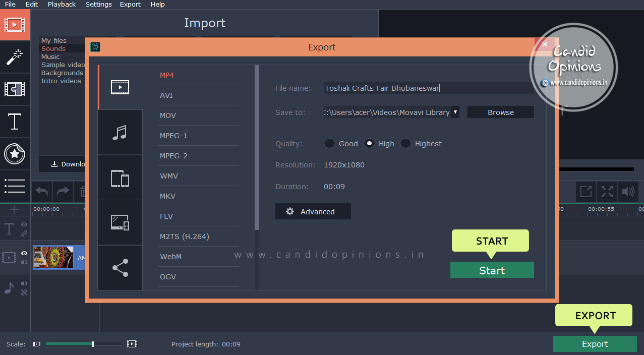Select the audio export music note icon
The height and width of the screenshot is (355, 644).
[120, 133]
